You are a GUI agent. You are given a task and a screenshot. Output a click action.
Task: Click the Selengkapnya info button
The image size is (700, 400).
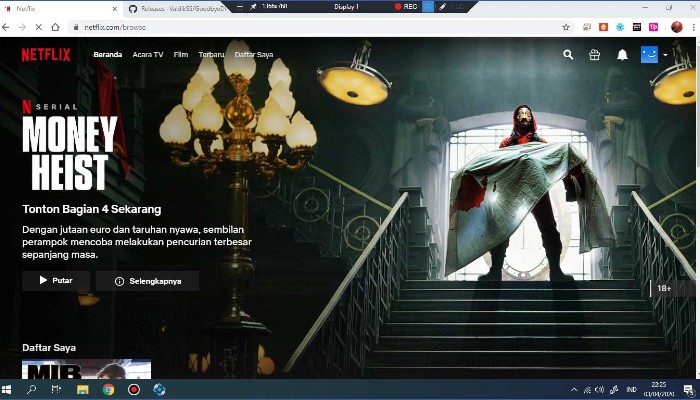coord(147,281)
